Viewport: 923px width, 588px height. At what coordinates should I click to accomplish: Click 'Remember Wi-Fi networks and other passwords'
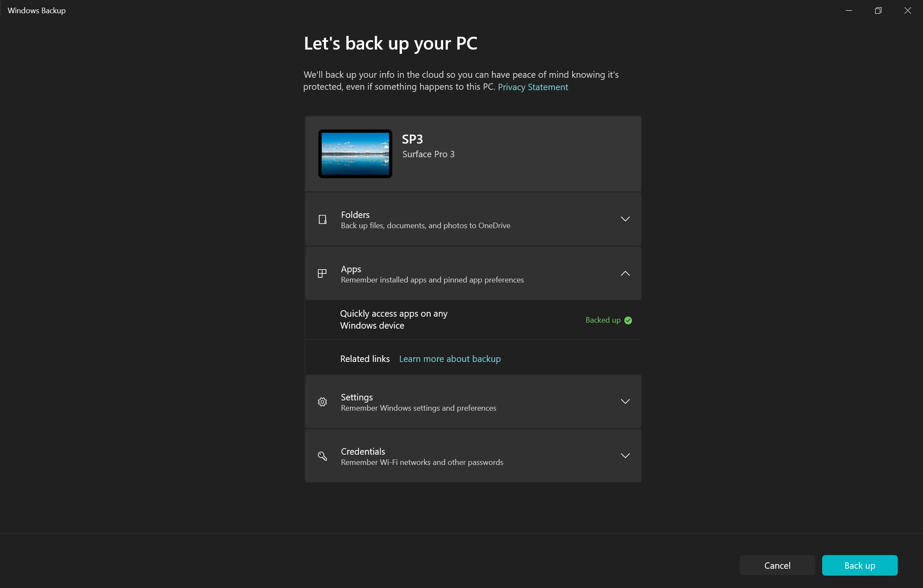click(x=422, y=462)
